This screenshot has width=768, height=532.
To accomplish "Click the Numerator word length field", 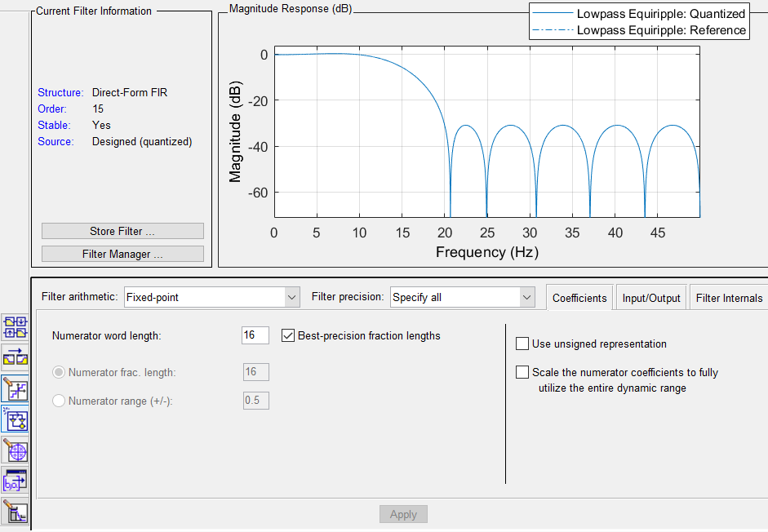I will [x=255, y=335].
